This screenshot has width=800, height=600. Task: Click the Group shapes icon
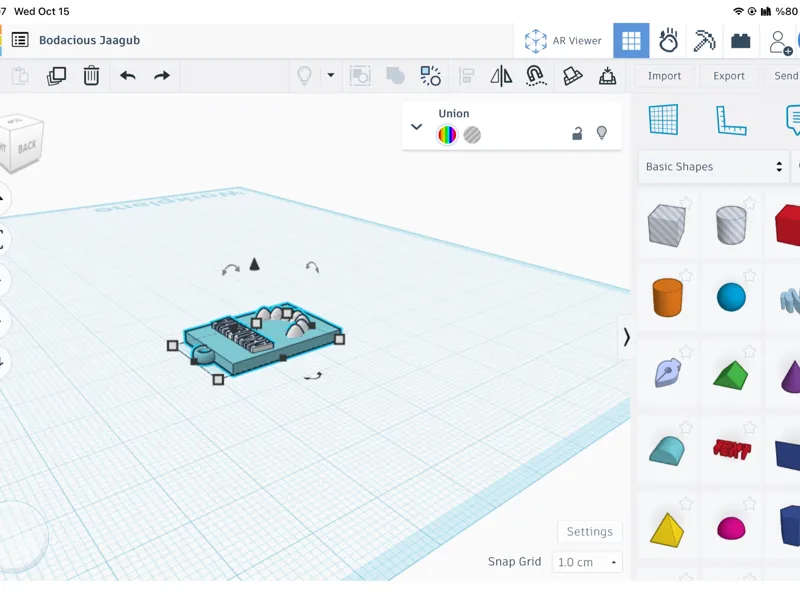pyautogui.click(x=360, y=76)
